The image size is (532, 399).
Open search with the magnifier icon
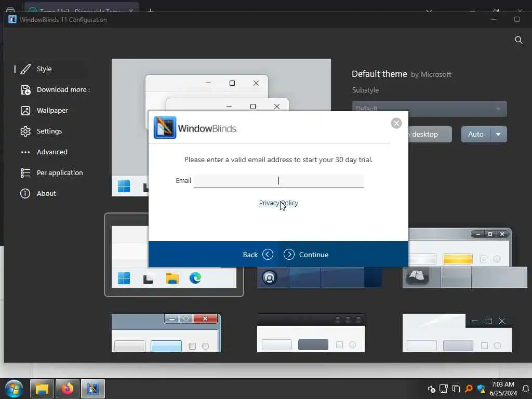coord(518,40)
